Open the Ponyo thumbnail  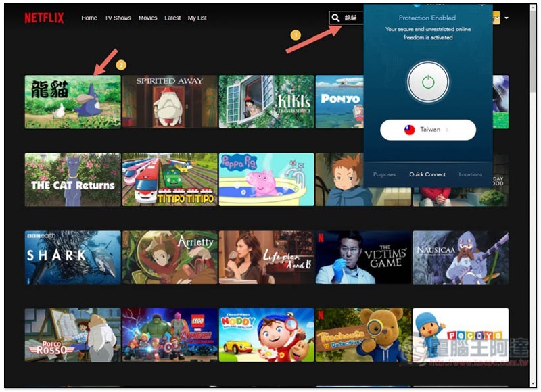[339, 101]
